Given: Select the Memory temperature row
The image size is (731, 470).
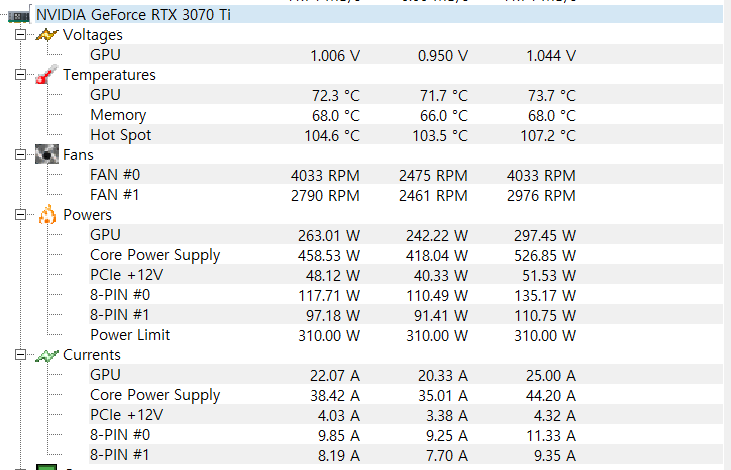Looking at the screenshot, I should (x=406, y=115).
